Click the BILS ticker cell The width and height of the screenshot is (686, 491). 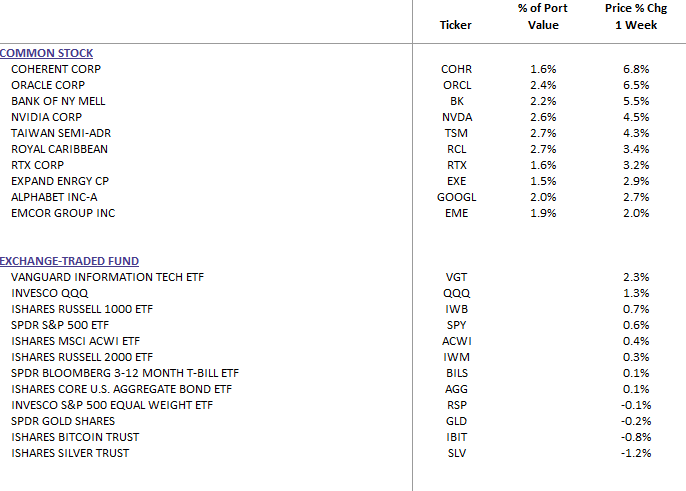457,373
